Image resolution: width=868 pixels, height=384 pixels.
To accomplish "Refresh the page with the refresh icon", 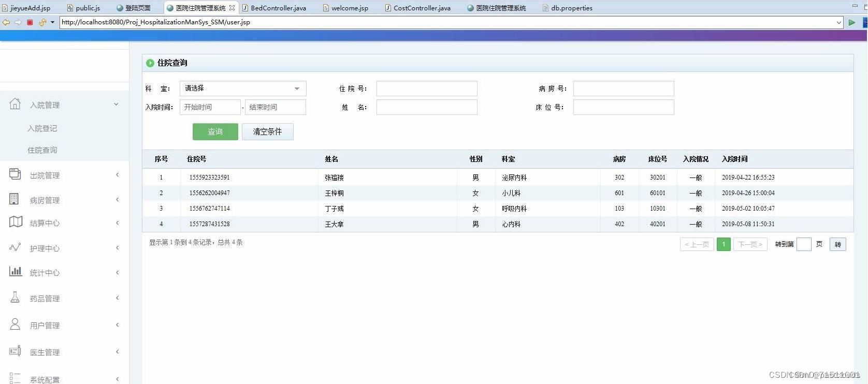I will tap(42, 22).
